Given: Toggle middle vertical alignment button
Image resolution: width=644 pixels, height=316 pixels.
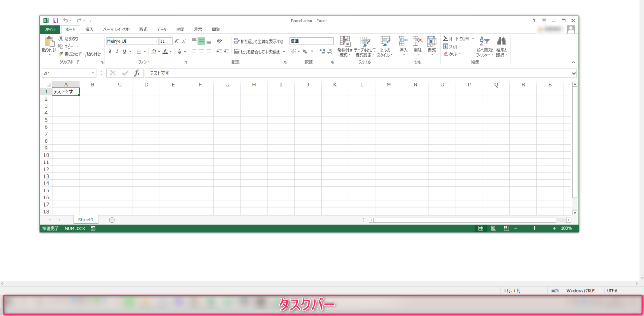Looking at the screenshot, I should [201, 41].
